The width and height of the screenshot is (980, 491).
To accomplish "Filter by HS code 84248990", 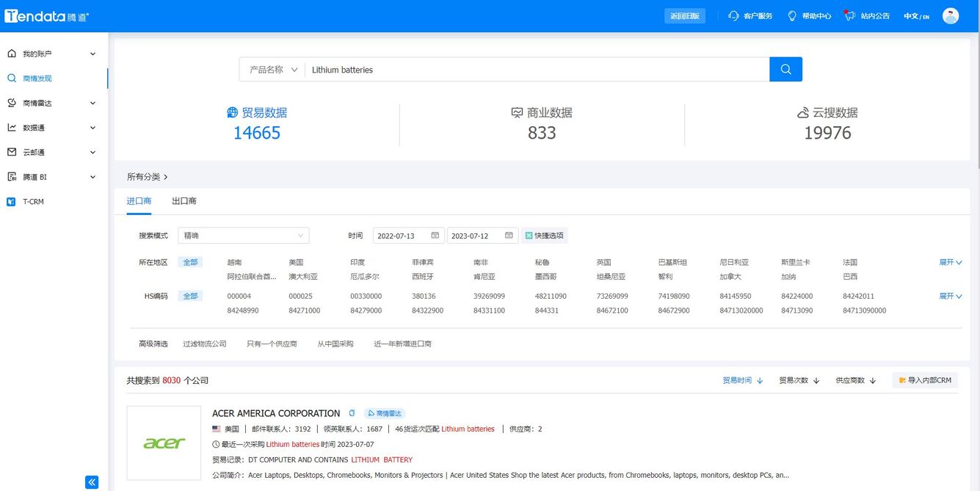I will click(x=243, y=310).
